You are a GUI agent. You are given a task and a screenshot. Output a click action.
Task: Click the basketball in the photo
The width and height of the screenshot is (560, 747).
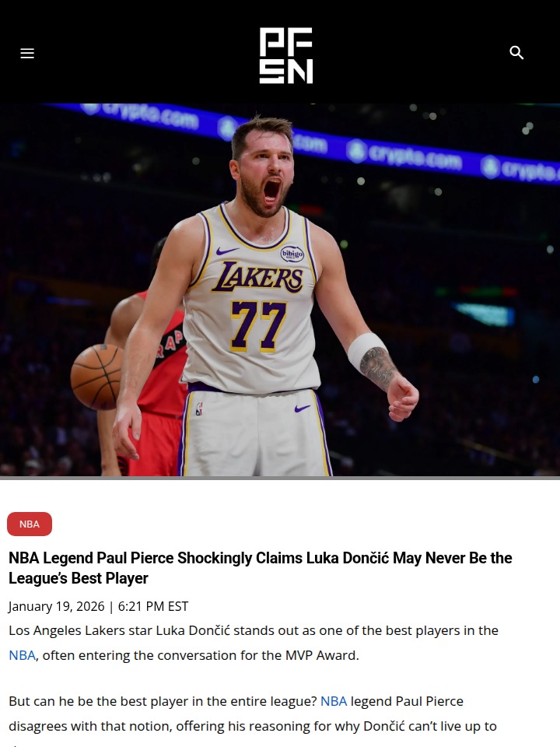coord(97,377)
